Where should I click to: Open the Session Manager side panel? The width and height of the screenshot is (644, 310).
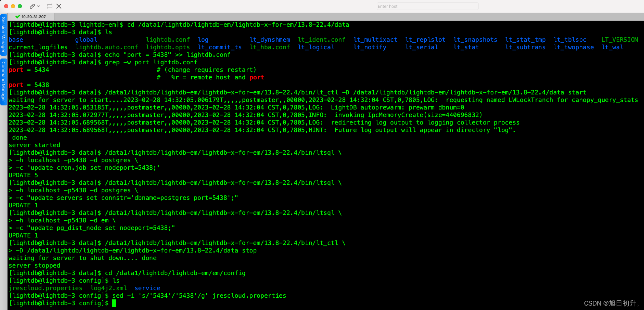[3, 35]
